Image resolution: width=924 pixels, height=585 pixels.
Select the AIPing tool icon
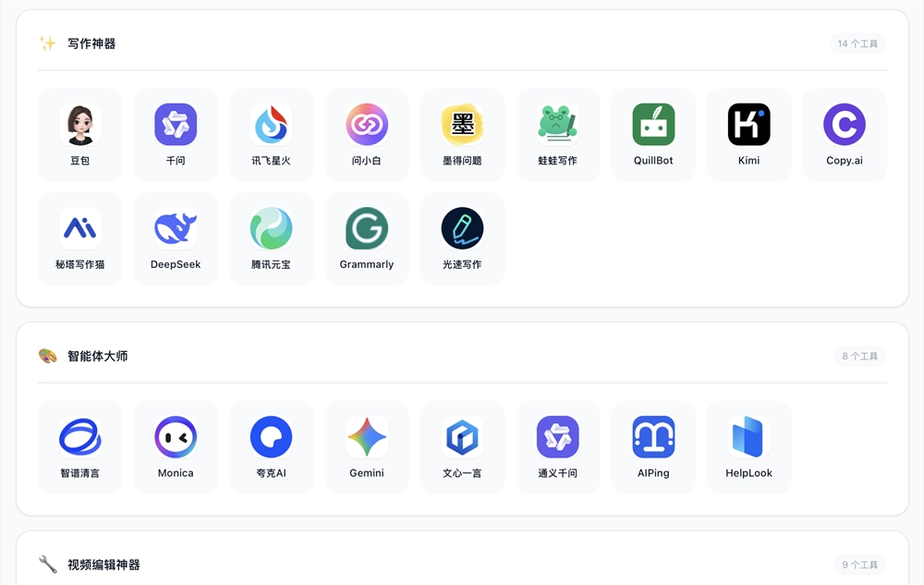[653, 437]
